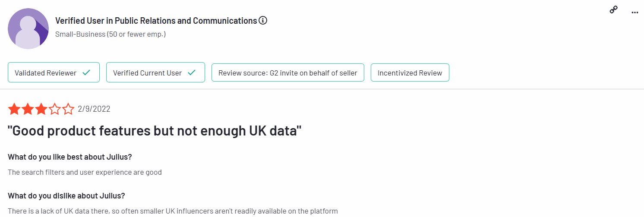Image resolution: width=644 pixels, height=217 pixels.
Task: Click the fourth empty star
Action: (x=55, y=109)
